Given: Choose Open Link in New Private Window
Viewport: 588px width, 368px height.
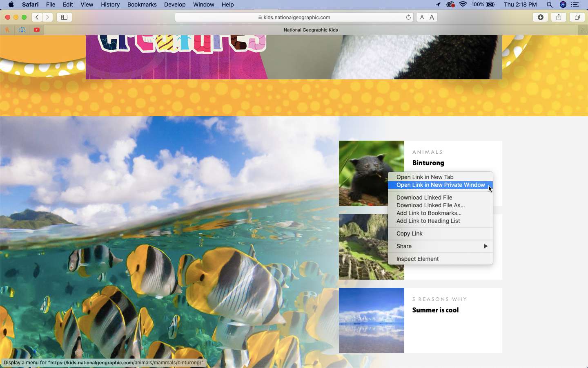Looking at the screenshot, I should point(441,185).
